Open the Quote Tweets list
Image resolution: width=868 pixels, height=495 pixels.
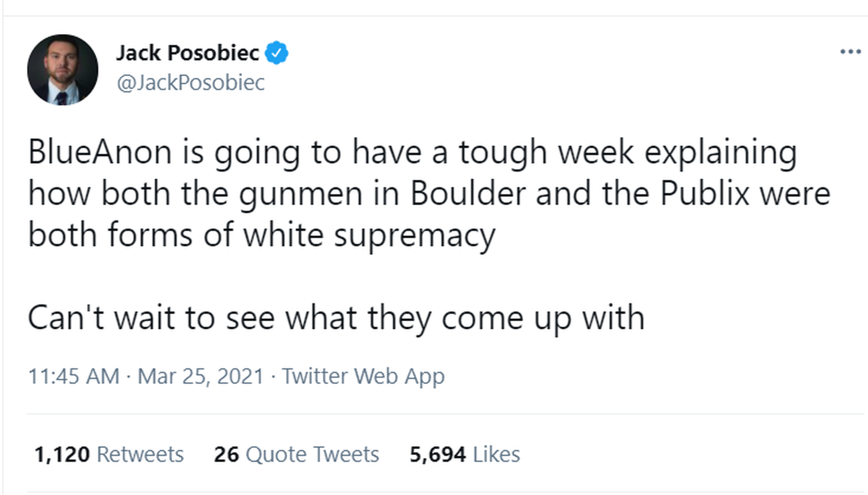point(312,454)
